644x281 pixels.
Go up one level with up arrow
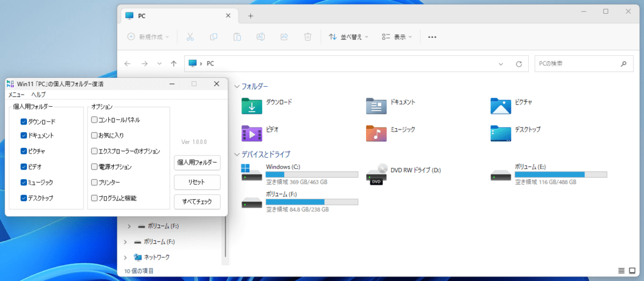pos(174,63)
